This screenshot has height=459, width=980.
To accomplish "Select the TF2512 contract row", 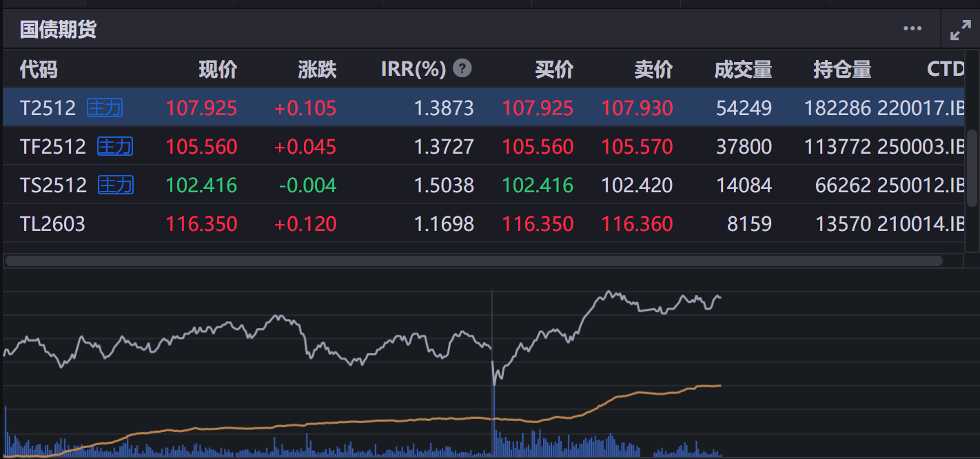I will [x=483, y=146].
